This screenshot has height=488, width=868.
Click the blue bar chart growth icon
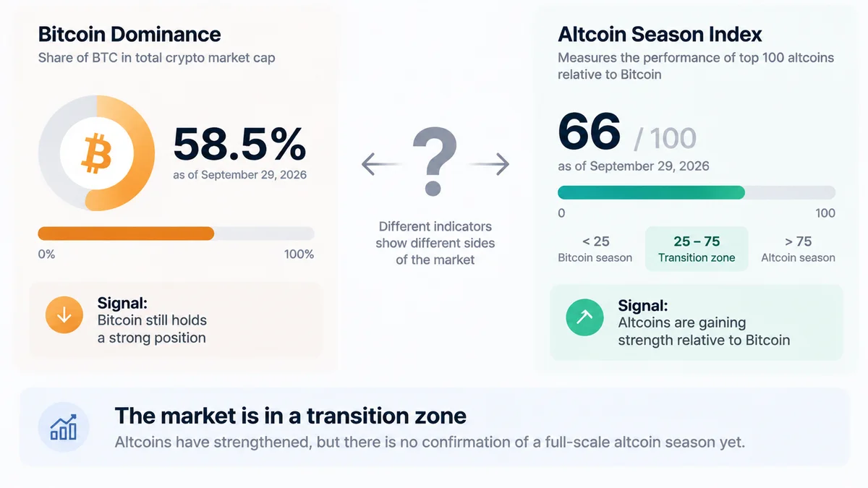pyautogui.click(x=64, y=427)
